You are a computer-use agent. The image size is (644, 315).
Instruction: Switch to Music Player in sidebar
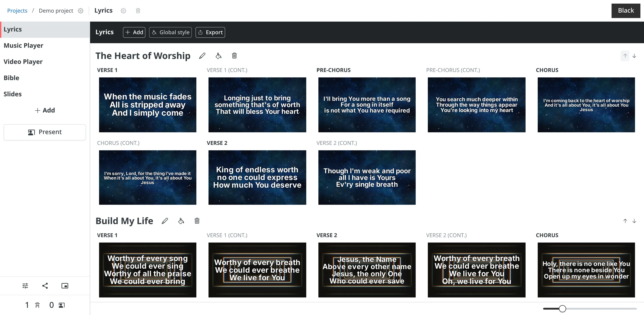click(x=45, y=46)
